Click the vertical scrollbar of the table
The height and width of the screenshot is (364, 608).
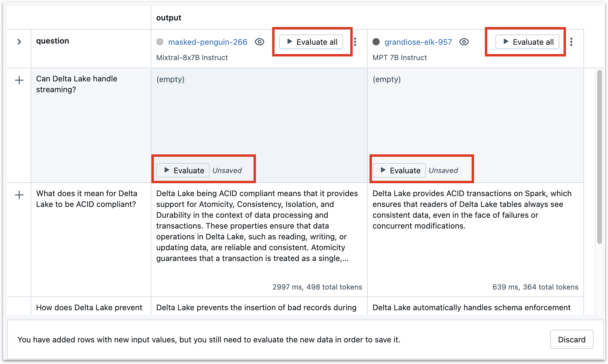pos(599,156)
